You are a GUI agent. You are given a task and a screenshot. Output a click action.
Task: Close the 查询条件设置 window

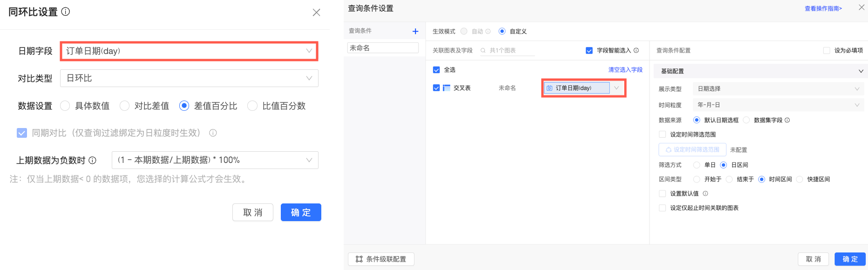point(861,7)
